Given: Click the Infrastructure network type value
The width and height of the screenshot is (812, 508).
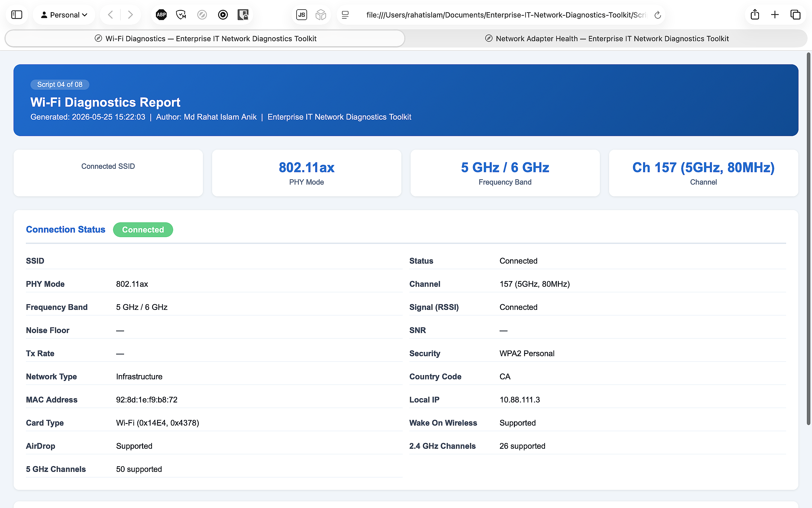Looking at the screenshot, I should click(x=139, y=376).
